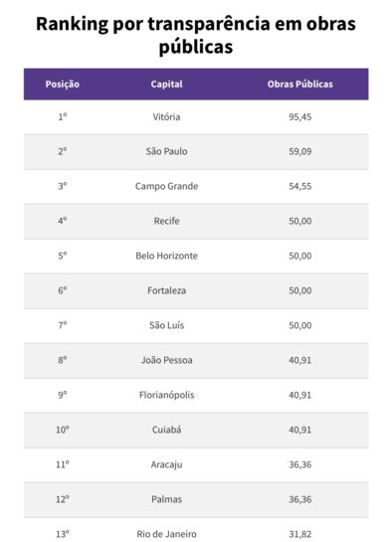The width and height of the screenshot is (392, 542).
Task: Click Fortaleza in the ranking
Action: [166, 290]
